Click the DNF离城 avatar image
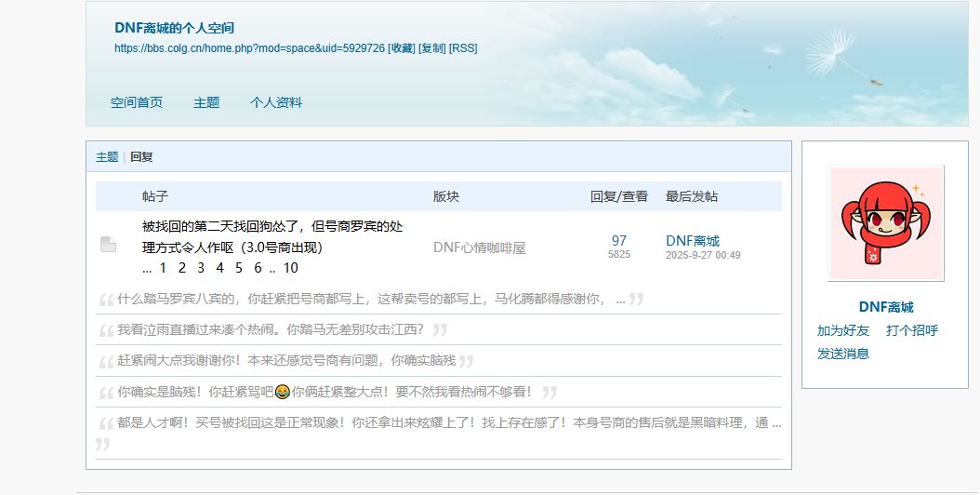980x495 pixels. point(885,223)
